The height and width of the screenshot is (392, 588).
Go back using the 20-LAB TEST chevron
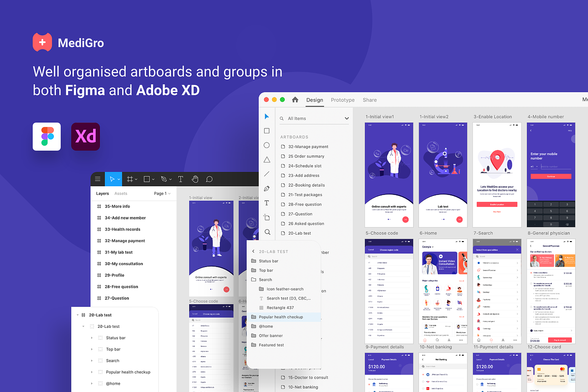253,251
